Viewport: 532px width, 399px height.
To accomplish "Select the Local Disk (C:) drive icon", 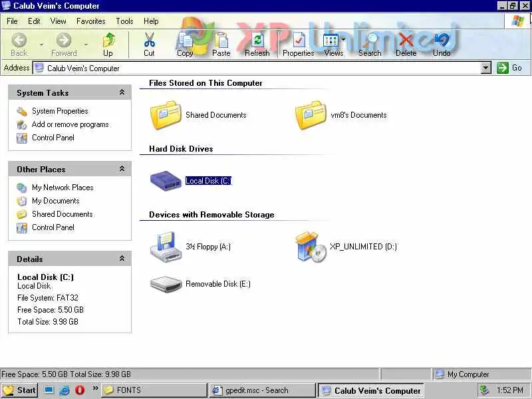I will click(x=166, y=181).
